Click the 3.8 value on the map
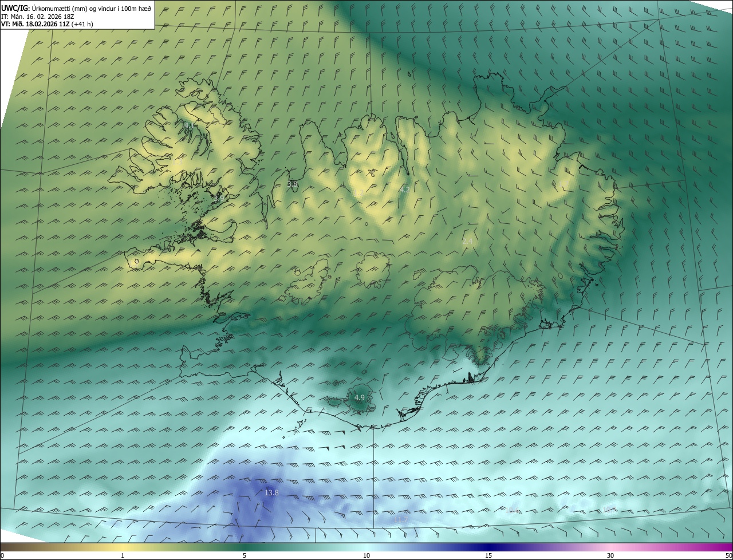 point(292,184)
